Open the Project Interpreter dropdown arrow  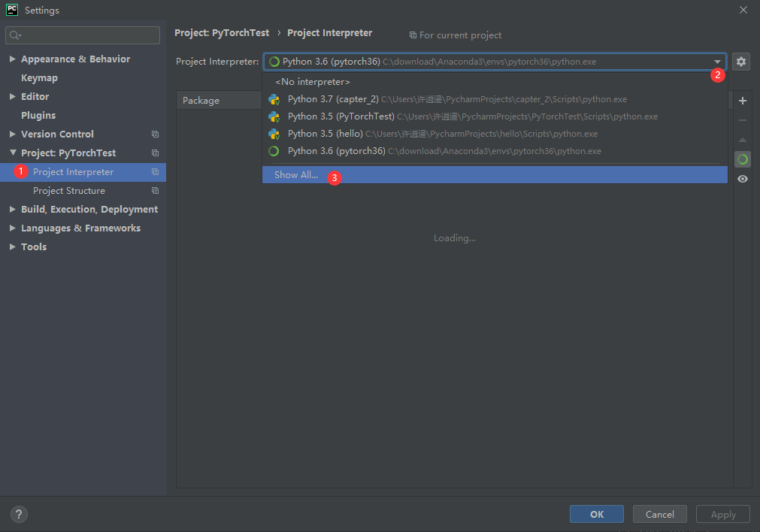pyautogui.click(x=717, y=61)
